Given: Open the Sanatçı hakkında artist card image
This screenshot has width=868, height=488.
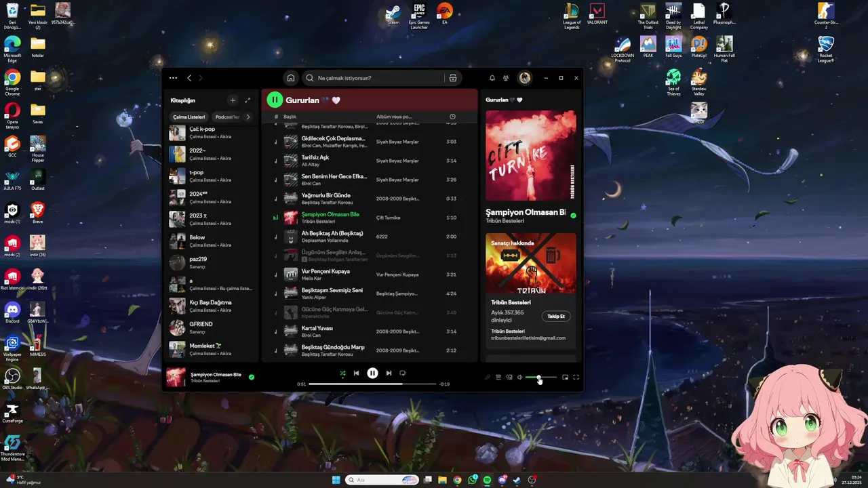Looking at the screenshot, I should [531, 264].
